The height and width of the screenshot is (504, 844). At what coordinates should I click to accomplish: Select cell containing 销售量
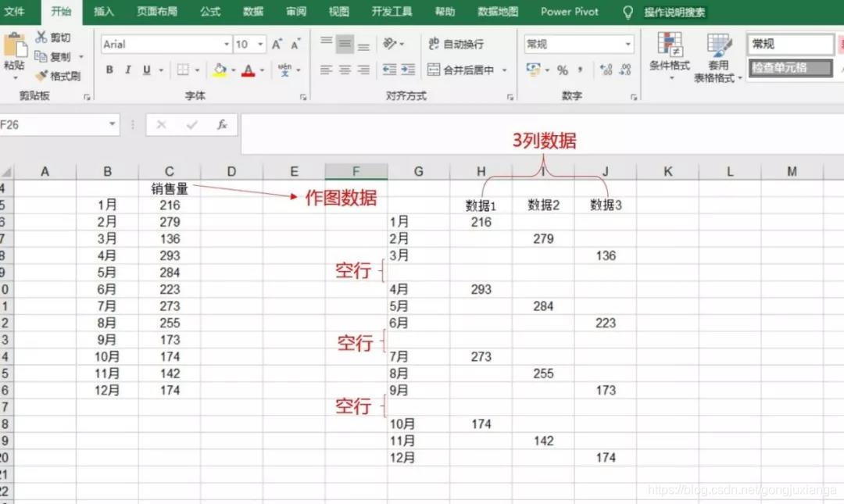coord(170,188)
